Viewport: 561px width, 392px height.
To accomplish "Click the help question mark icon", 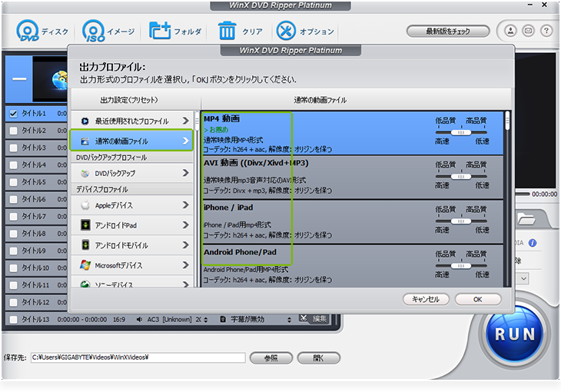I will click(x=546, y=31).
